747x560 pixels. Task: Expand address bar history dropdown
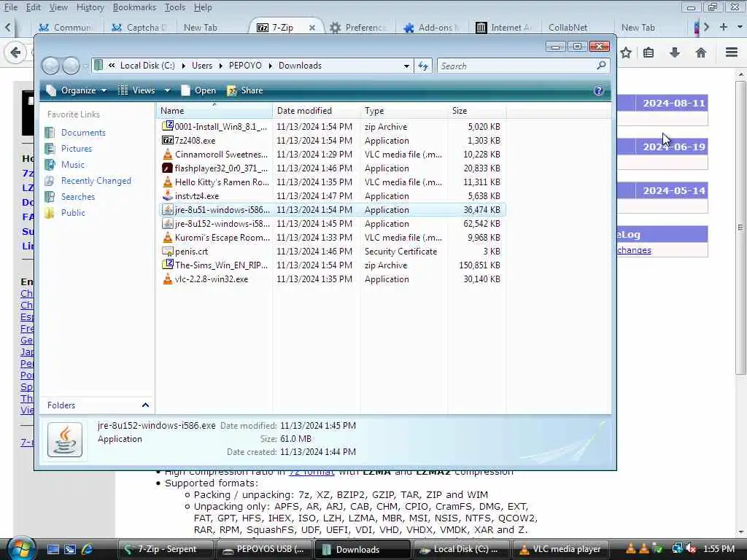[406, 66]
